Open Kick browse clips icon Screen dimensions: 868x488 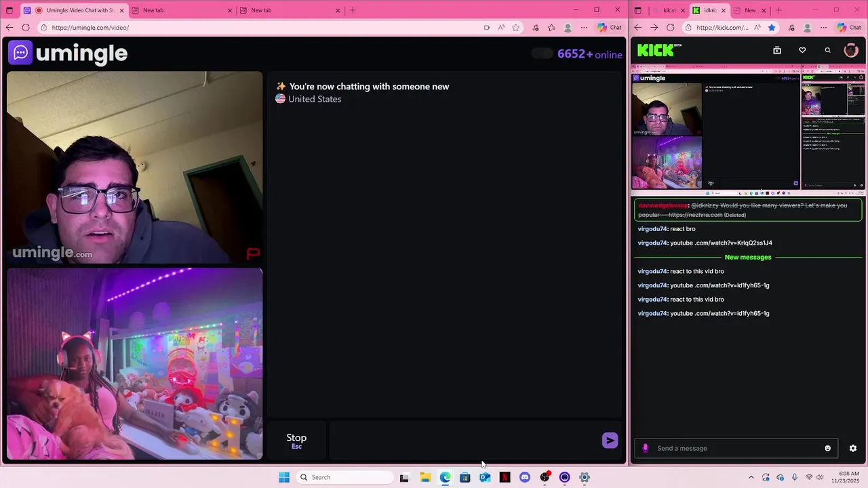[x=777, y=50]
